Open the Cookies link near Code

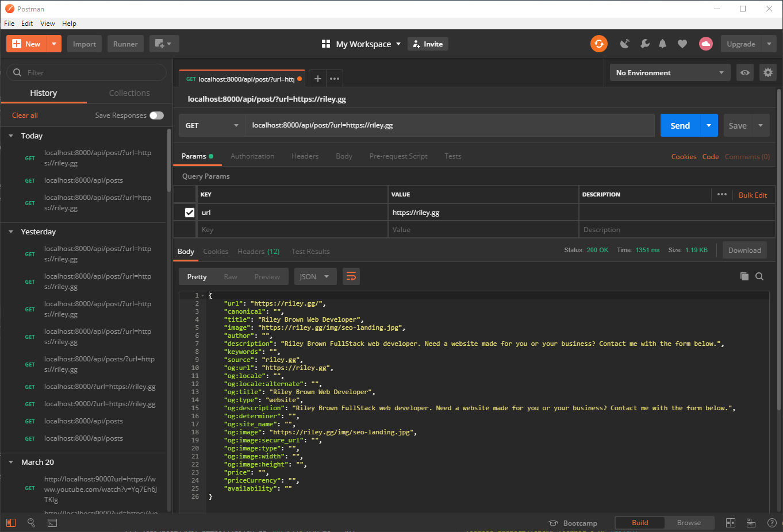(x=684, y=156)
